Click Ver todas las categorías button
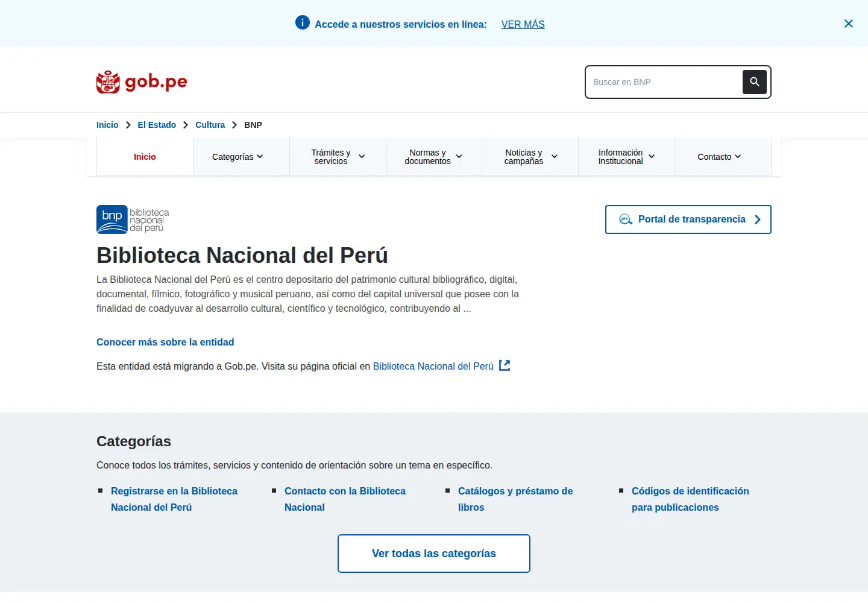The image size is (868, 603). click(434, 554)
